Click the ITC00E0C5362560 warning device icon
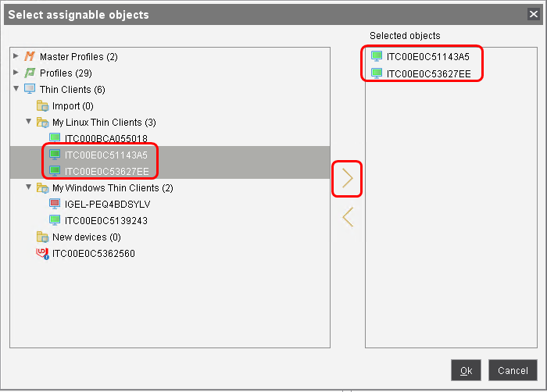547x392 pixels. (x=43, y=254)
